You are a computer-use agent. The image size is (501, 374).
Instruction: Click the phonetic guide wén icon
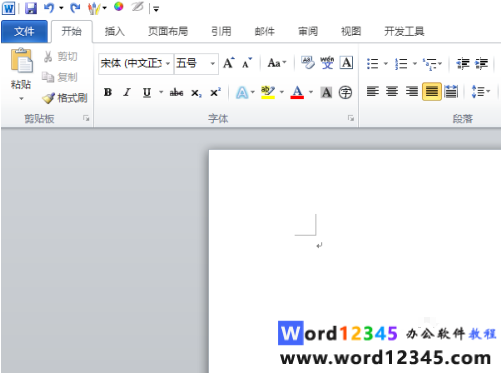pos(327,62)
